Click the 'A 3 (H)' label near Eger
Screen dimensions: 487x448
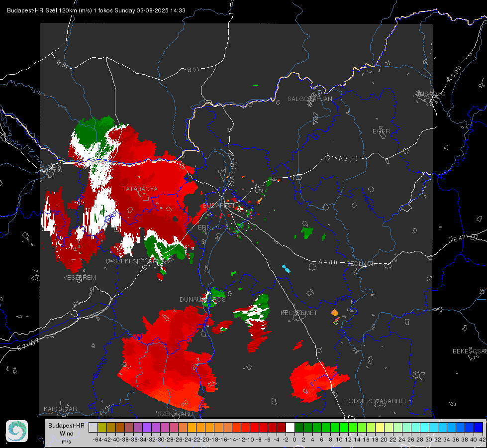348,158
